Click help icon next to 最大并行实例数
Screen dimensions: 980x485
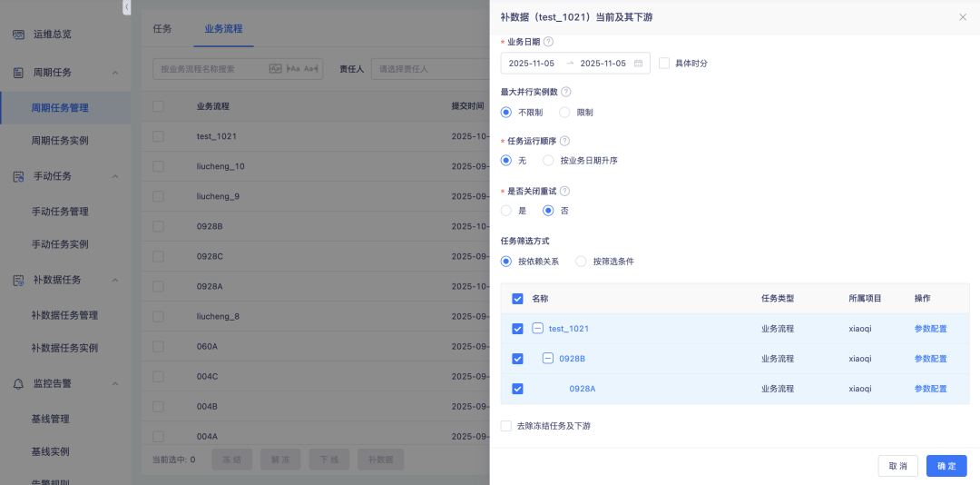[x=565, y=92]
